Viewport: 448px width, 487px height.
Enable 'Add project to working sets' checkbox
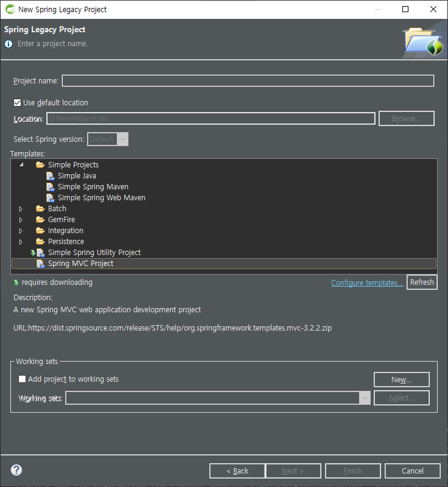[22, 379]
